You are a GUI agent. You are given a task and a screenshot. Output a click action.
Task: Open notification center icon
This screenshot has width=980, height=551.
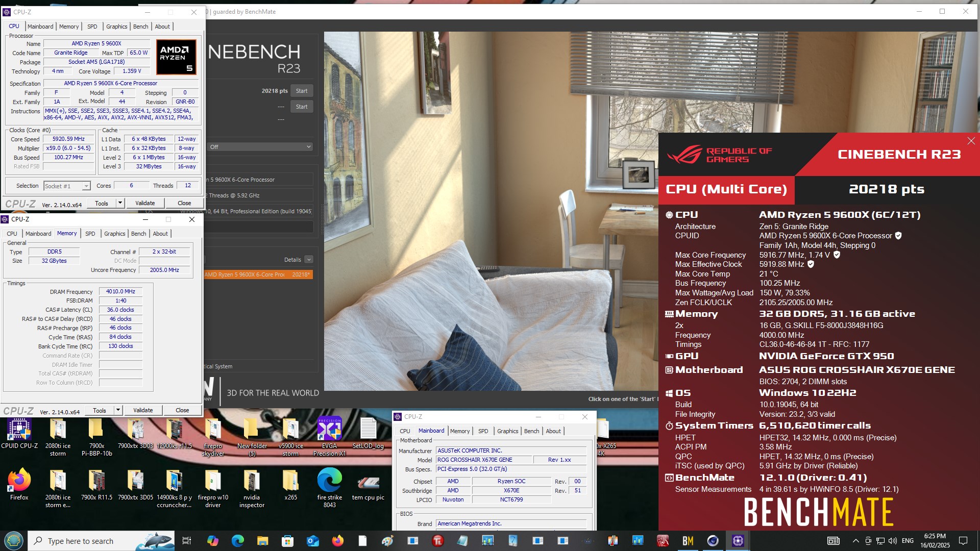pyautogui.click(x=963, y=541)
